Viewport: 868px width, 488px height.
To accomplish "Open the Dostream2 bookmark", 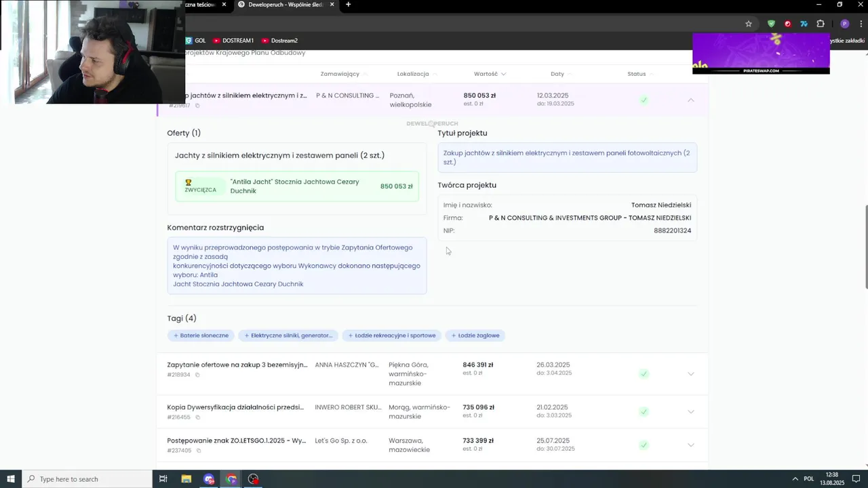I will (279, 41).
